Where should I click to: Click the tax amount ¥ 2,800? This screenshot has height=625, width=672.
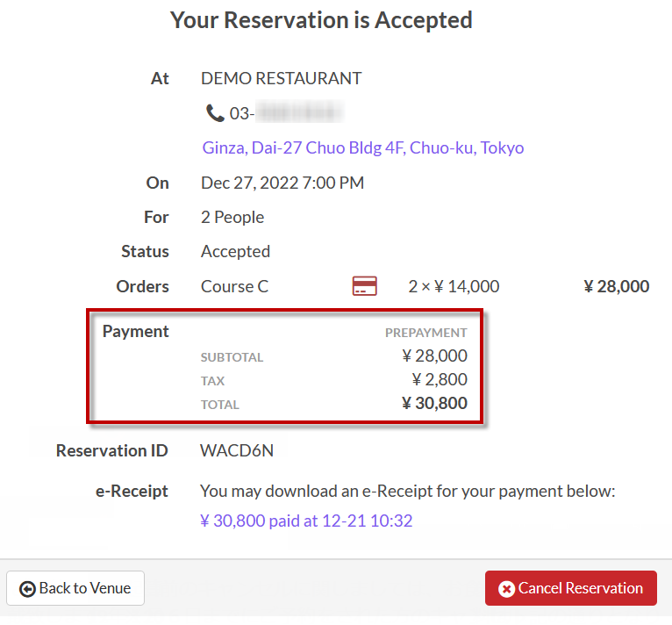[x=440, y=380]
